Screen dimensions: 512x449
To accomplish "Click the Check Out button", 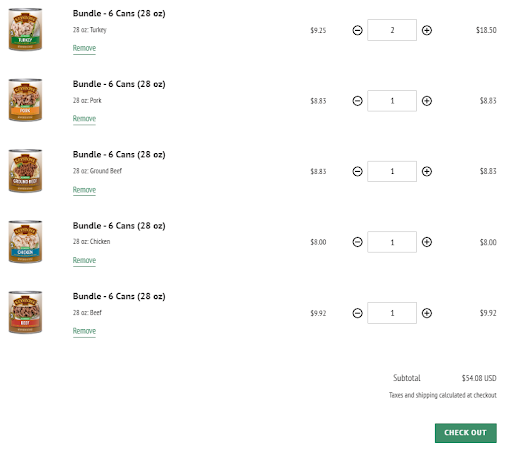I will (x=466, y=433).
